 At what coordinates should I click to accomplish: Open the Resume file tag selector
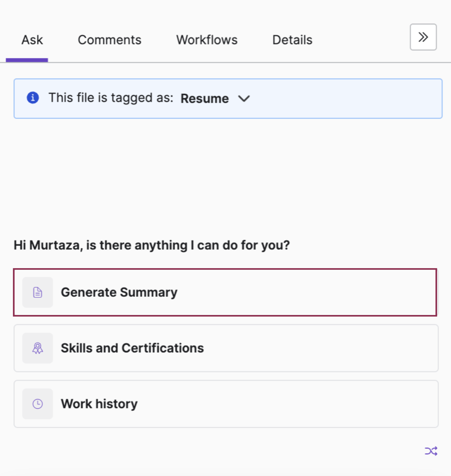(x=216, y=99)
